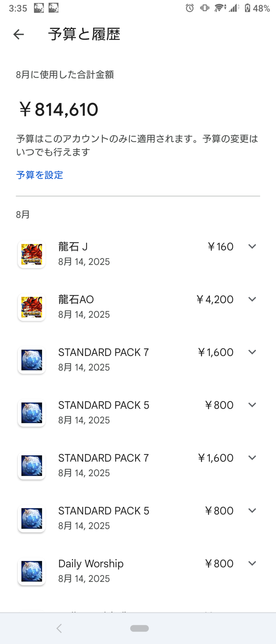
Task: Tap the 龍石AO game app icon
Action: 32,307
